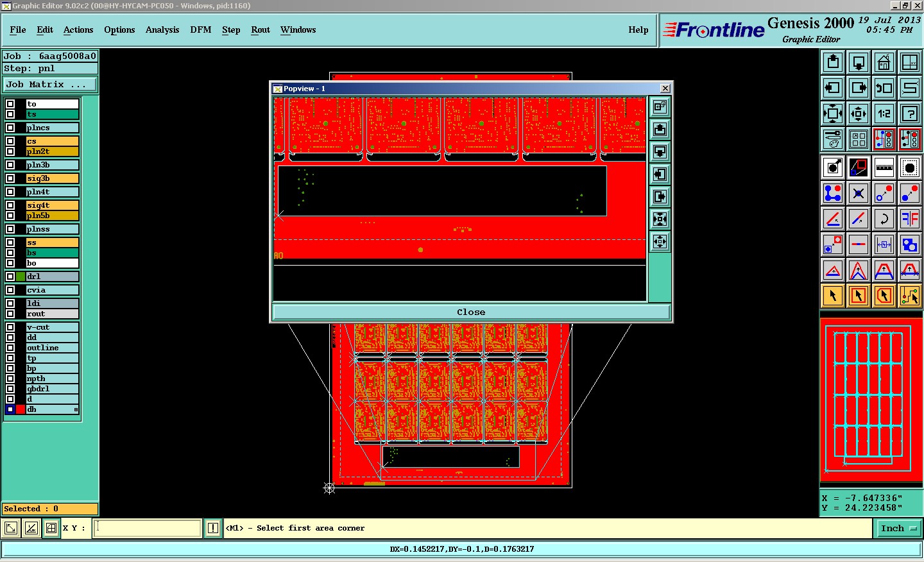The image size is (924, 562).
Task: Click the pan up icon in the main toolbar
Action: point(833,62)
